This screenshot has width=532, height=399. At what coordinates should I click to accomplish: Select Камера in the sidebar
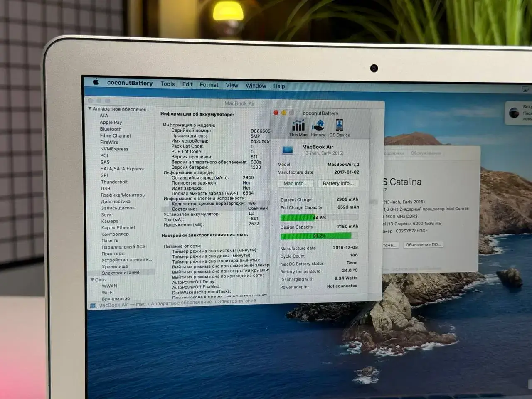click(110, 221)
